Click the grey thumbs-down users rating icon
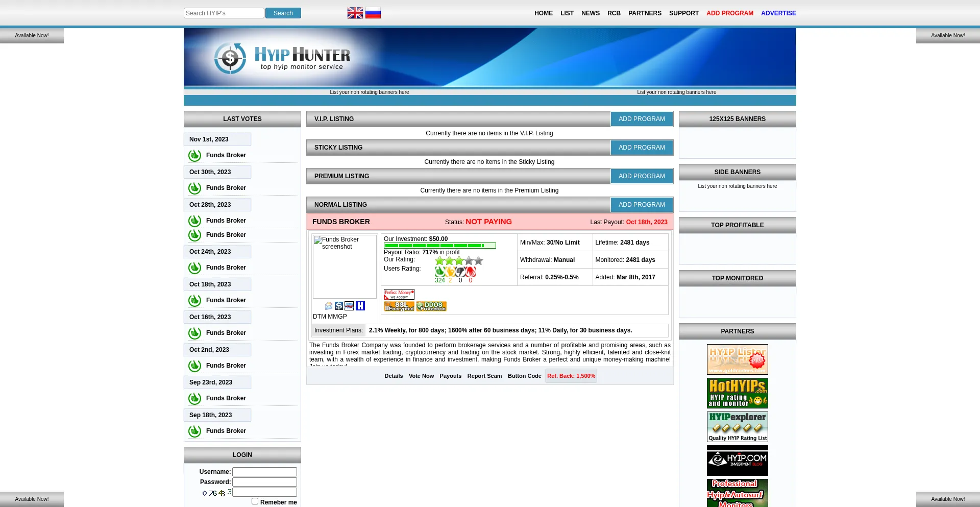This screenshot has width=980, height=507. (x=460, y=272)
